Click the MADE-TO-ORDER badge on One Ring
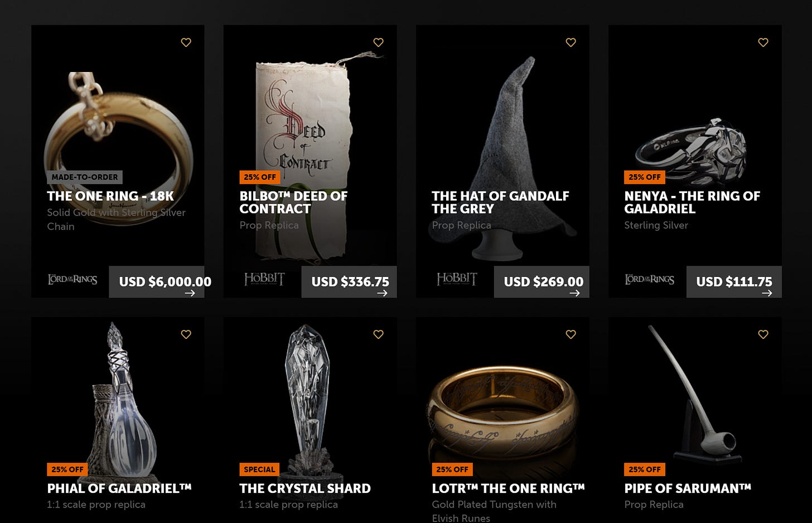 [85, 177]
